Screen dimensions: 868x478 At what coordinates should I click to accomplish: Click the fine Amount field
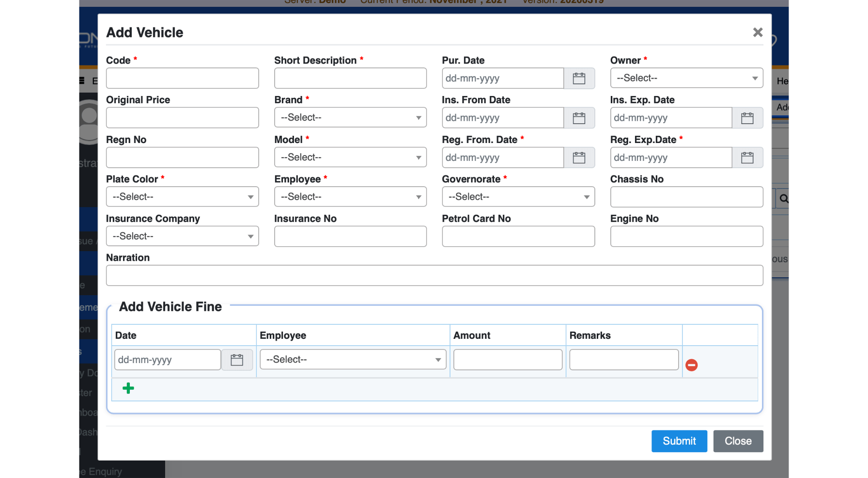click(x=508, y=360)
